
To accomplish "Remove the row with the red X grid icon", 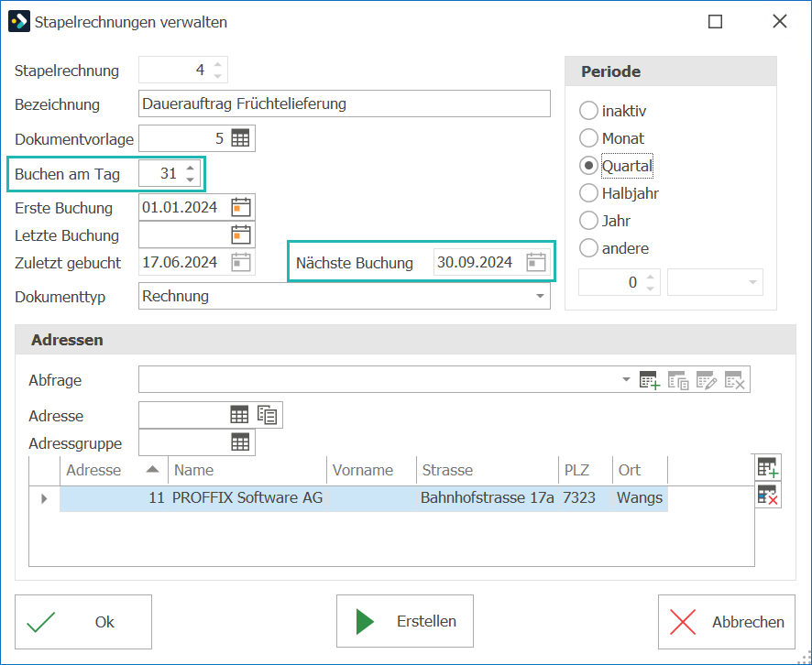I will click(767, 495).
